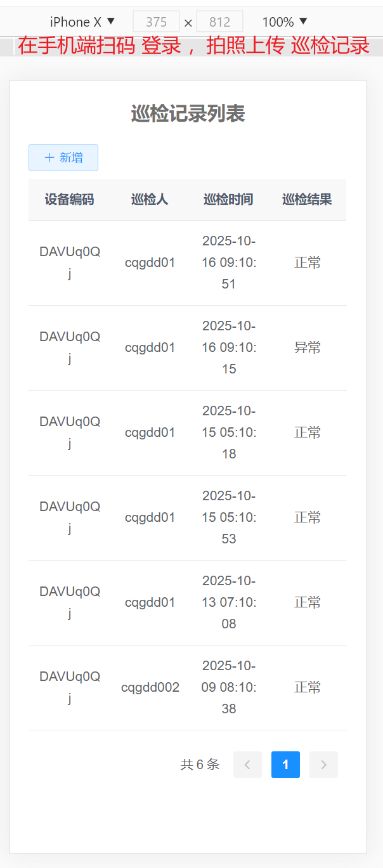Screen dimensions: 383x868
Task: Select the record with 异常 result
Action: [308, 347]
